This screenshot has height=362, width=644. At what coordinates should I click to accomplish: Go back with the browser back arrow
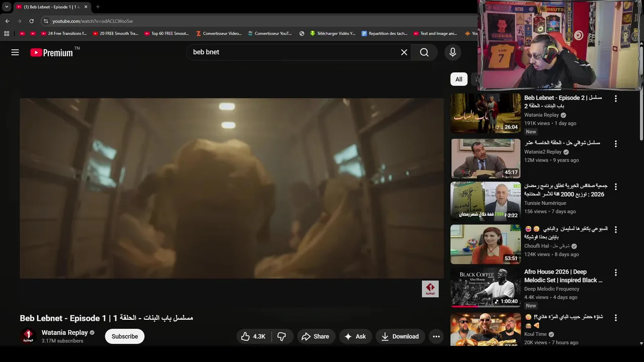tap(7, 21)
